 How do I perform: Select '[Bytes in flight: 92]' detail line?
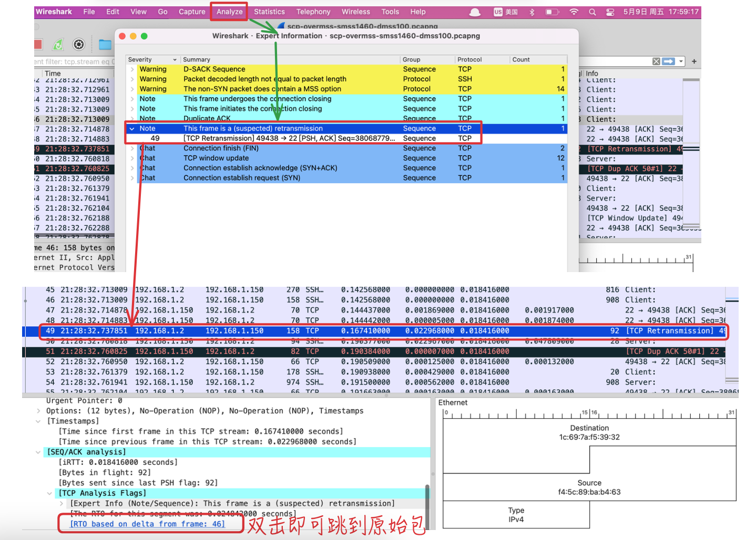pos(105,473)
